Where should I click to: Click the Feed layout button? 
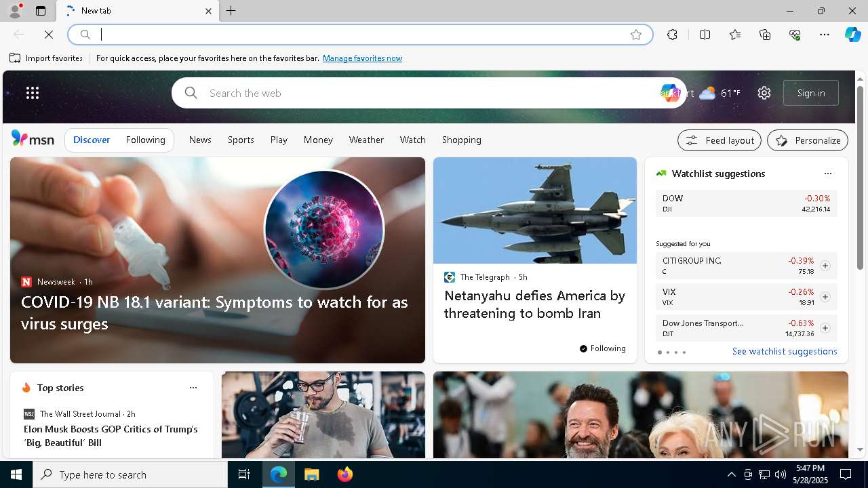[719, 140]
